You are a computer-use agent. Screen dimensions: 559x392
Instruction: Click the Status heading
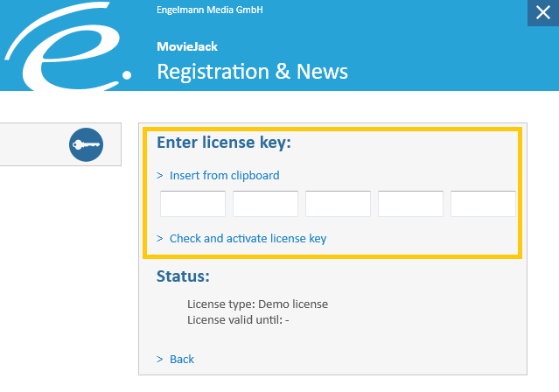pos(183,276)
